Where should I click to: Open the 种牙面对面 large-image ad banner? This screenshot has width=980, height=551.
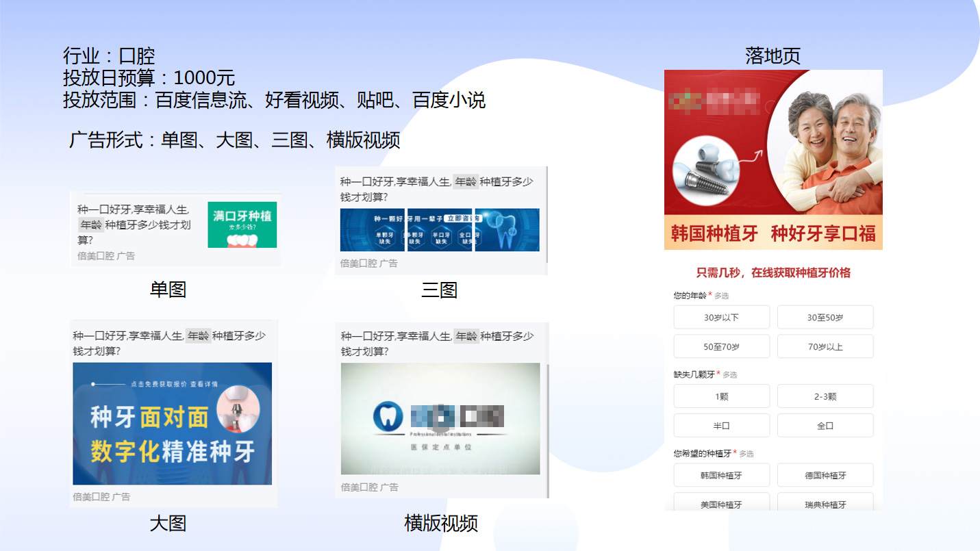pyautogui.click(x=173, y=424)
